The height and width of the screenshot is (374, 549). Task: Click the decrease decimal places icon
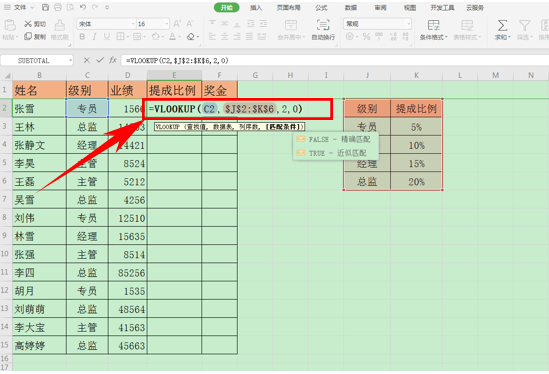(x=405, y=36)
